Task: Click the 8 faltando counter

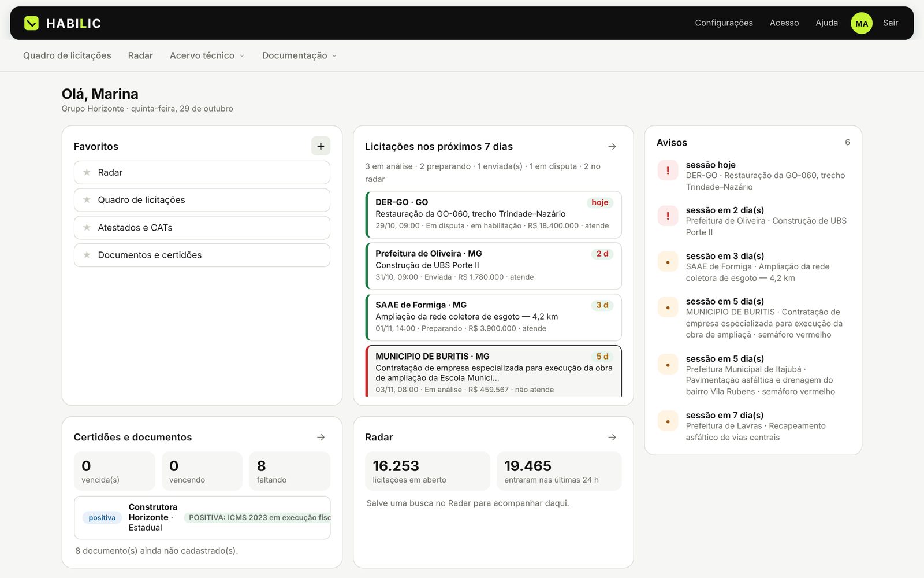Action: point(290,471)
